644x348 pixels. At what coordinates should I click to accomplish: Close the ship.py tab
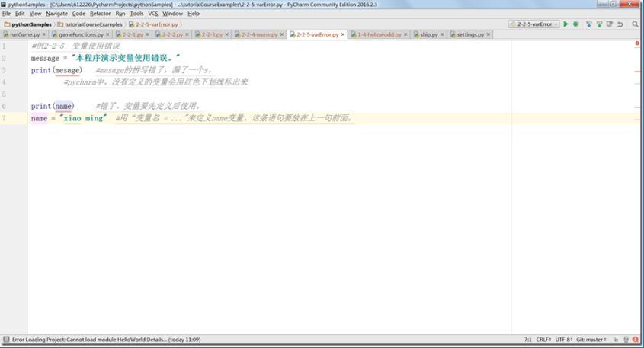(x=442, y=34)
